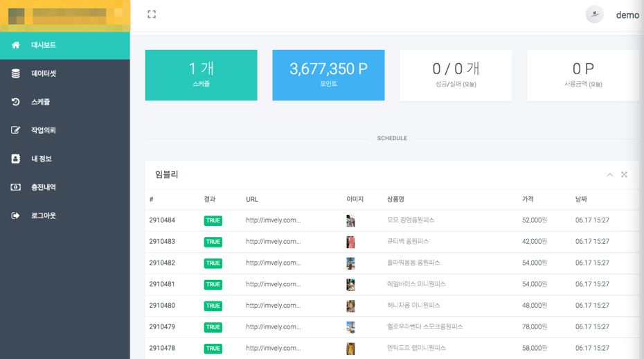This screenshot has height=359, width=644.
Task: Toggle fullscreen with the top-bar icon
Action: click(x=152, y=15)
